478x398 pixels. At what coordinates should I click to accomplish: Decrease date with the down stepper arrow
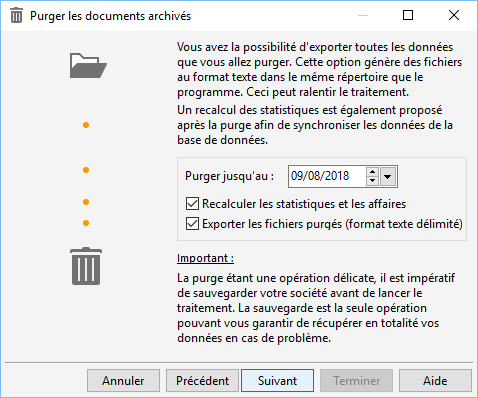coord(372,181)
